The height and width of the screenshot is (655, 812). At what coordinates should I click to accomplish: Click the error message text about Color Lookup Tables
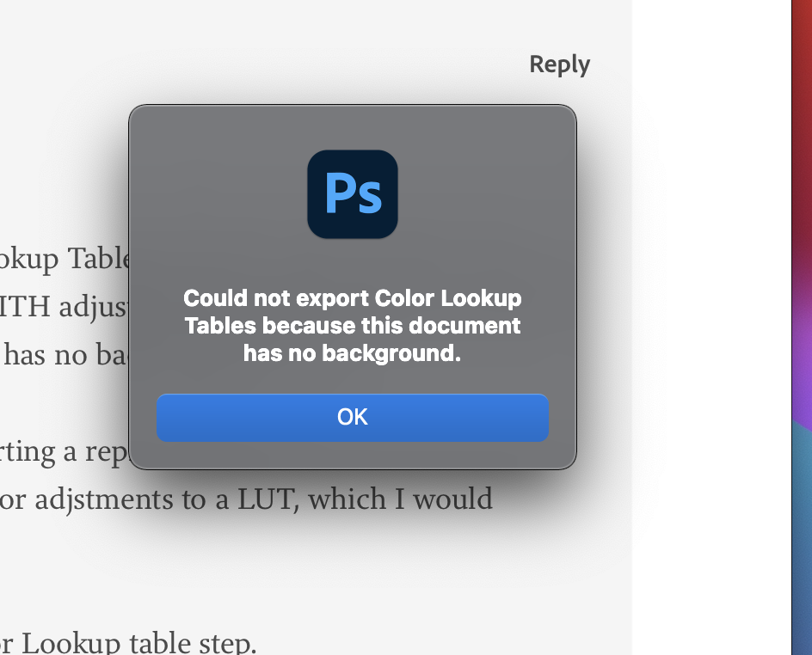(x=353, y=325)
